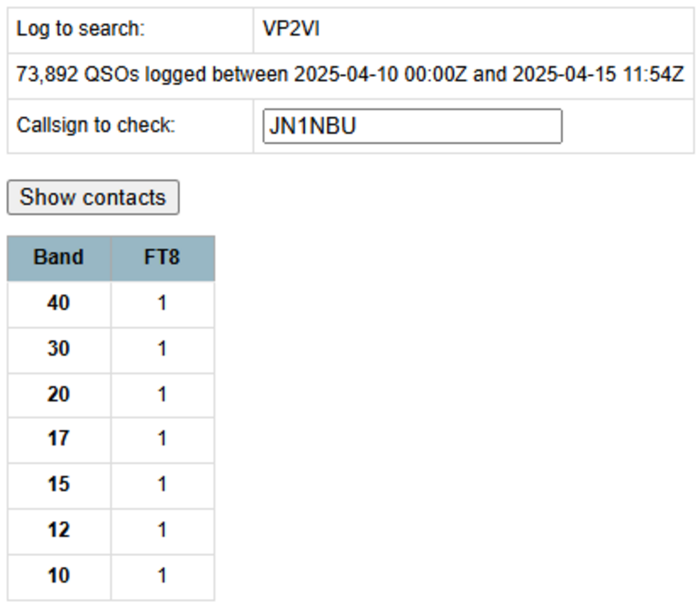
Task: Click the 12 meter band row
Action: 58,530
